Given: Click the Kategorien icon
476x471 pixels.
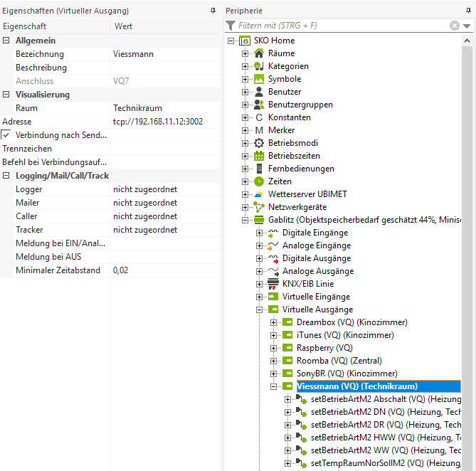Looking at the screenshot, I should click(x=259, y=66).
